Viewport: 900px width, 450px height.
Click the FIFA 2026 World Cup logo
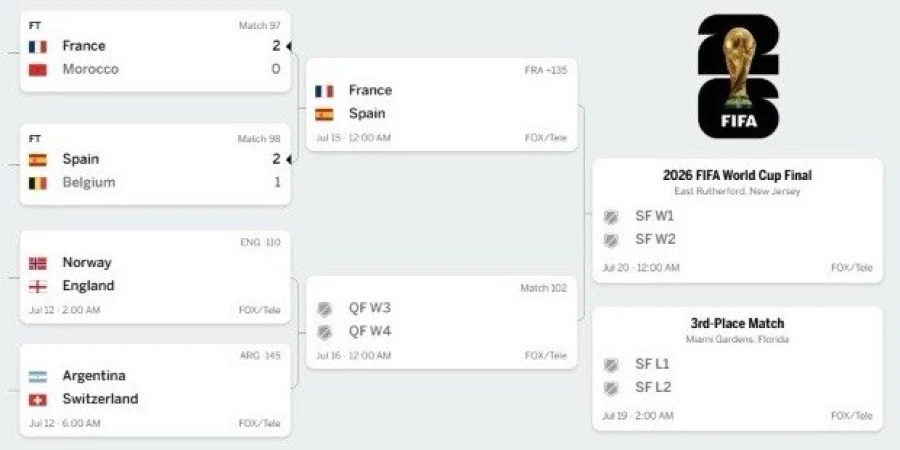point(739,76)
